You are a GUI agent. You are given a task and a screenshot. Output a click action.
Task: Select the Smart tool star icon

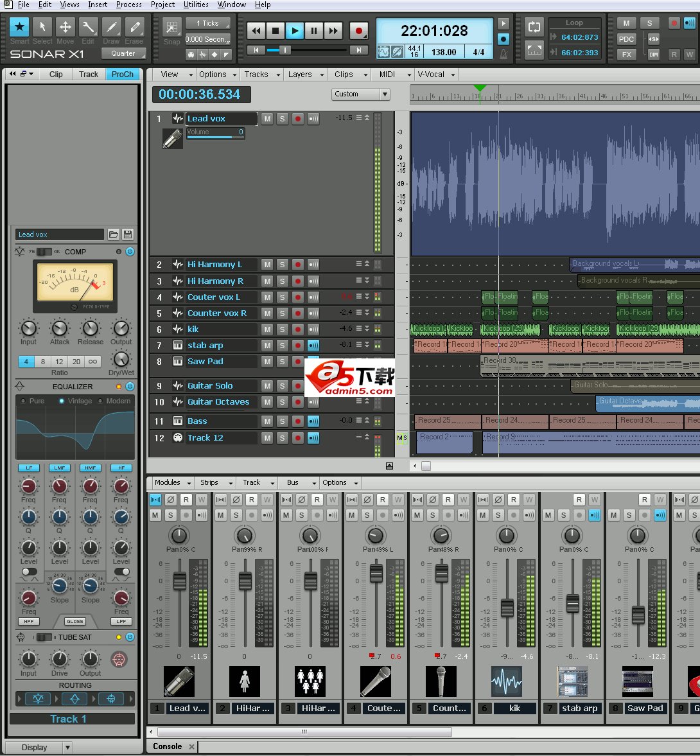(19, 27)
